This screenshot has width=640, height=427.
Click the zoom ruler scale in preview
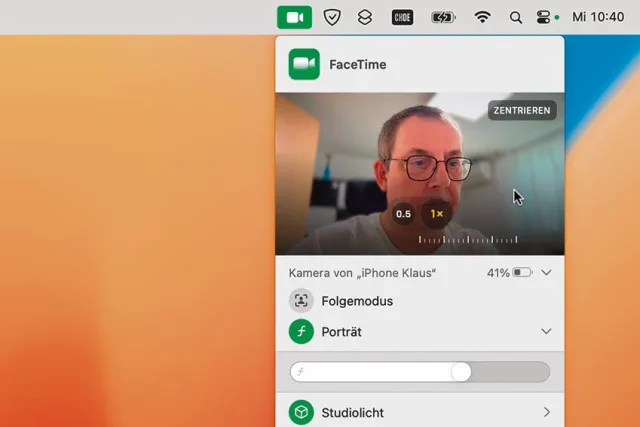(x=468, y=240)
